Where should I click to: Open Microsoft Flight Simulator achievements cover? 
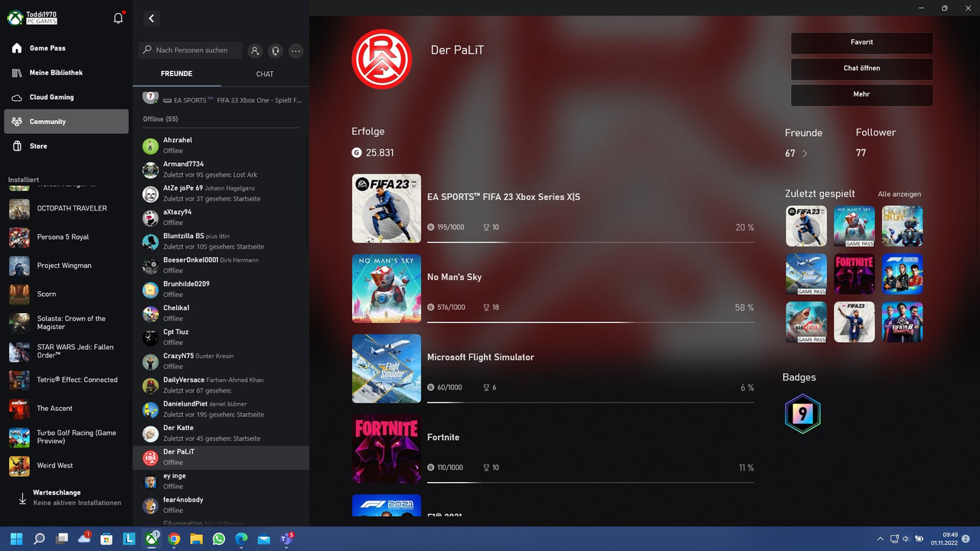(387, 369)
